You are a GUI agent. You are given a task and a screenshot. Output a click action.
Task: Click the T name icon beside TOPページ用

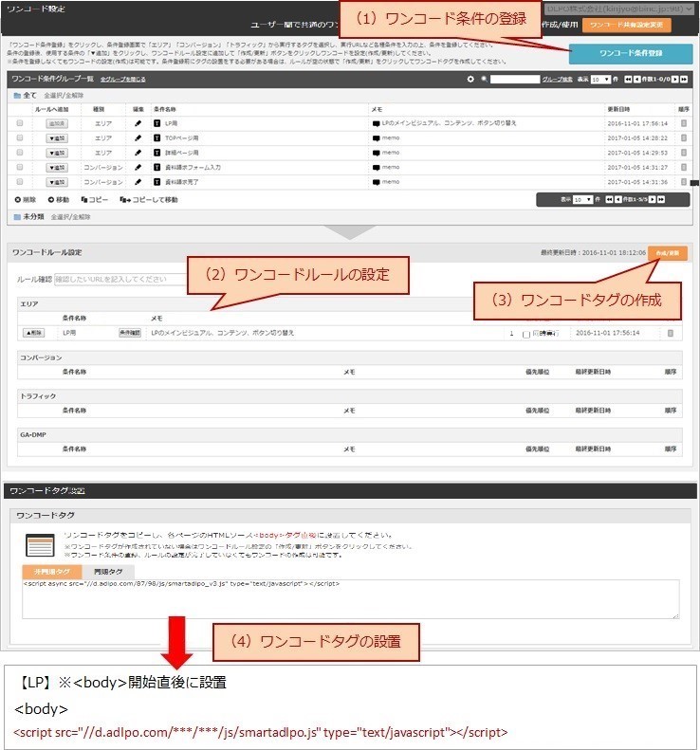point(157,137)
